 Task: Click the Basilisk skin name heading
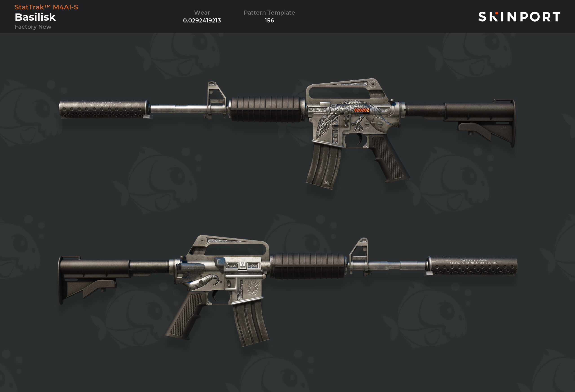tap(35, 17)
